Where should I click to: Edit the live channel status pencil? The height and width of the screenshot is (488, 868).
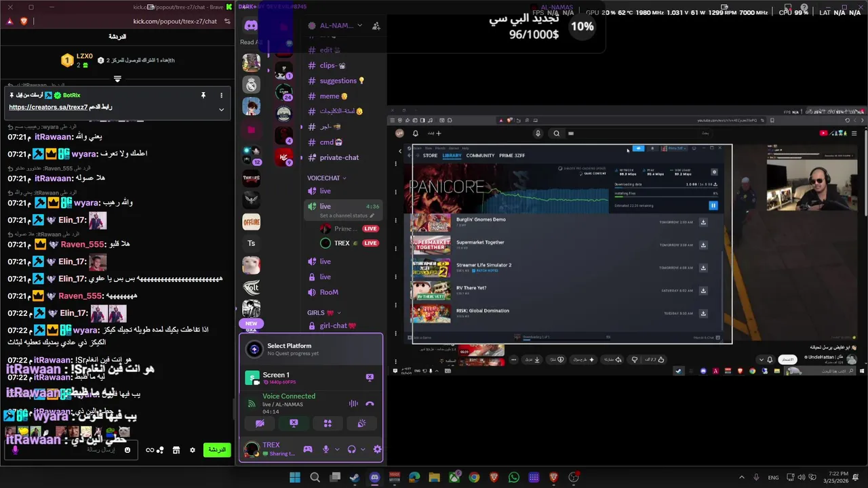pos(372,216)
